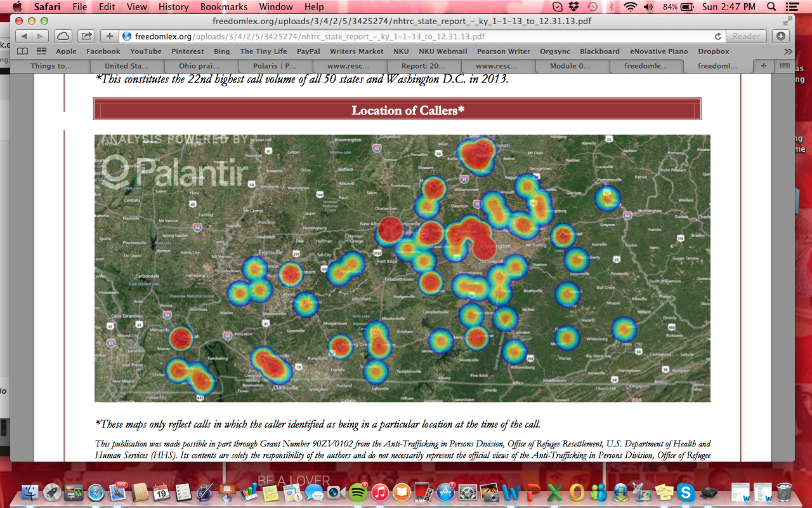Screen dimensions: 812x508
Task: Click the Palantir heat map image
Action: click(402, 268)
